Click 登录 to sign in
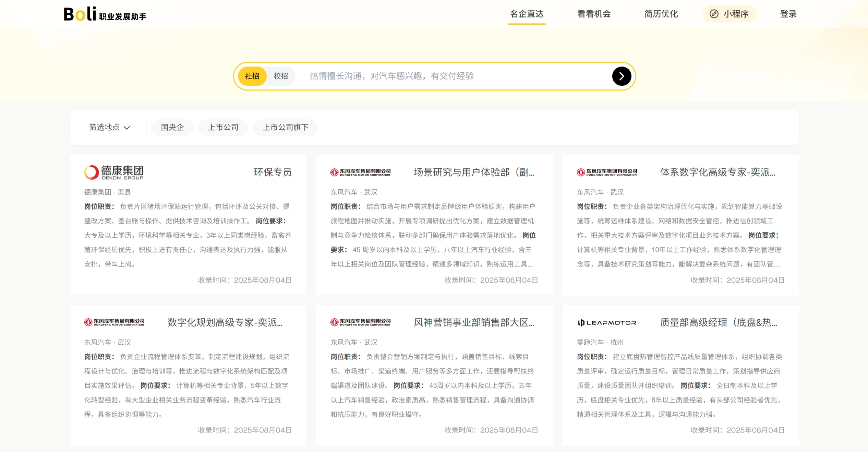This screenshot has height=452, width=868. [x=788, y=14]
